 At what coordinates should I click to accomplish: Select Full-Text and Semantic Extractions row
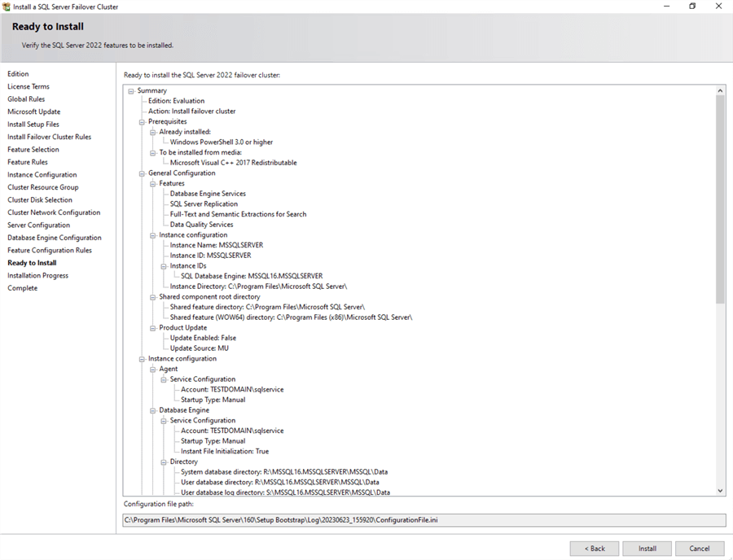(238, 214)
